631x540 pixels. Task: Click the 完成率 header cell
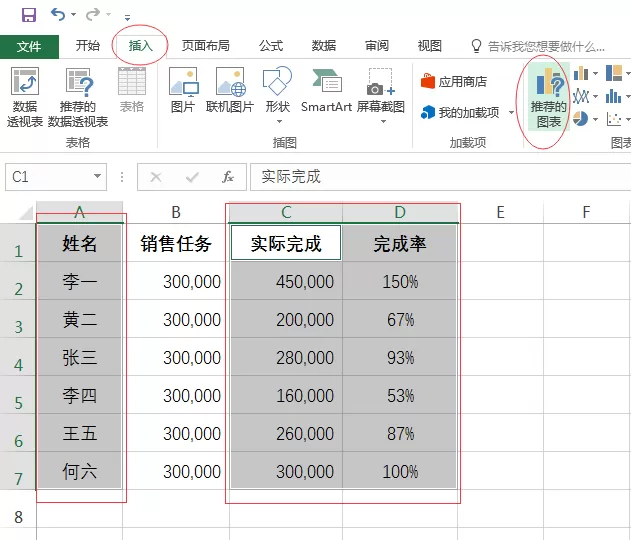[x=400, y=243]
